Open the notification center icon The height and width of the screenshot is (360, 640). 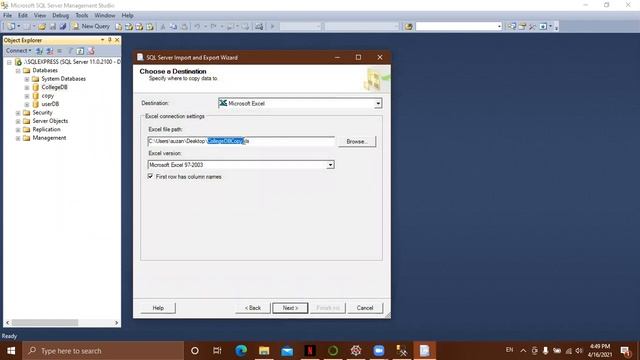pyautogui.click(x=625, y=351)
